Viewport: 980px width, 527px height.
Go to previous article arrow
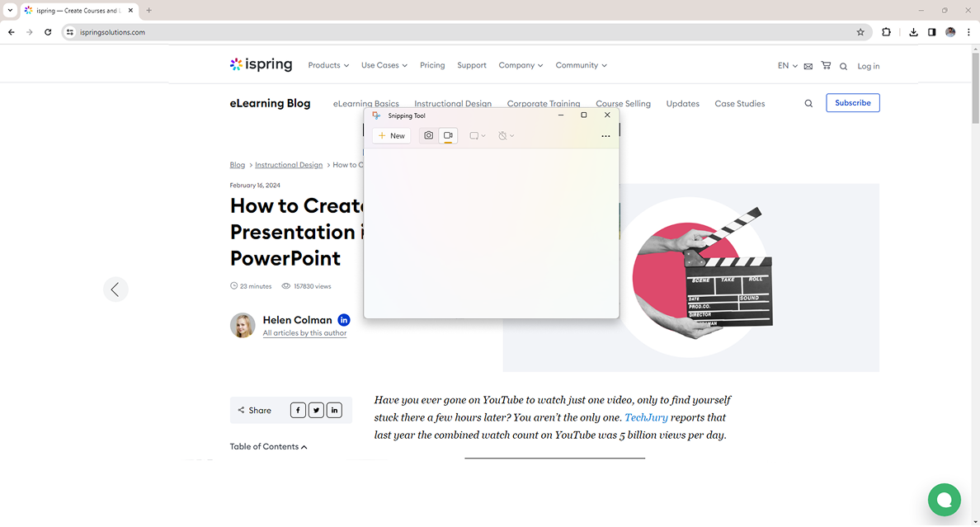(x=115, y=289)
